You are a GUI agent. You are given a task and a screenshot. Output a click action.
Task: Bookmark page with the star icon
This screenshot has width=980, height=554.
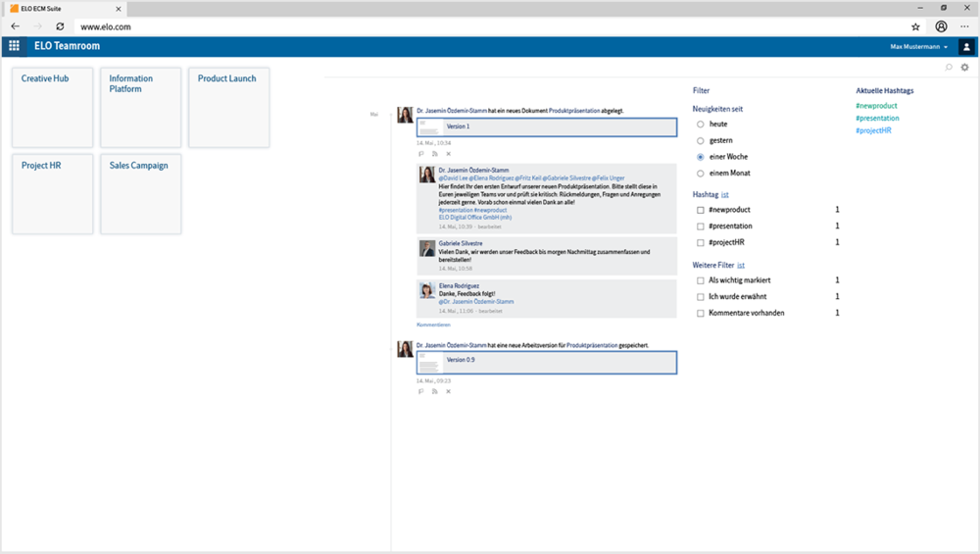click(915, 26)
